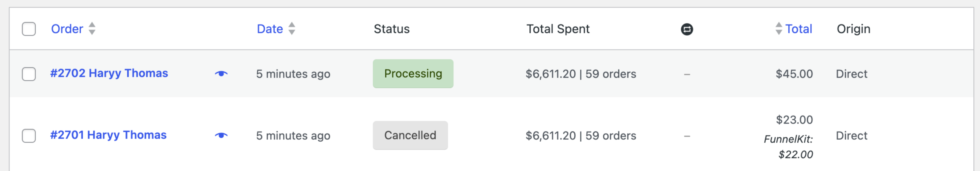The image size is (980, 171).
Task: Click the Total Spent column header
Action: click(558, 29)
